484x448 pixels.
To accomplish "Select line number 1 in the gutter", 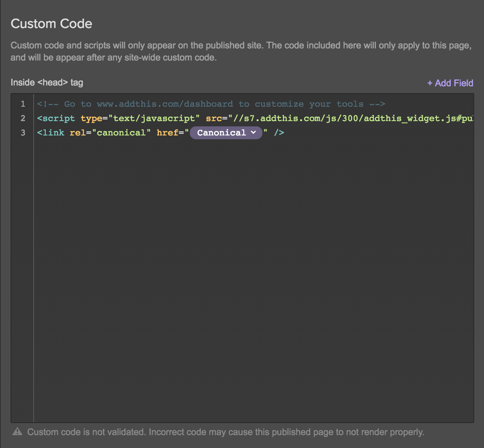I will click(23, 104).
